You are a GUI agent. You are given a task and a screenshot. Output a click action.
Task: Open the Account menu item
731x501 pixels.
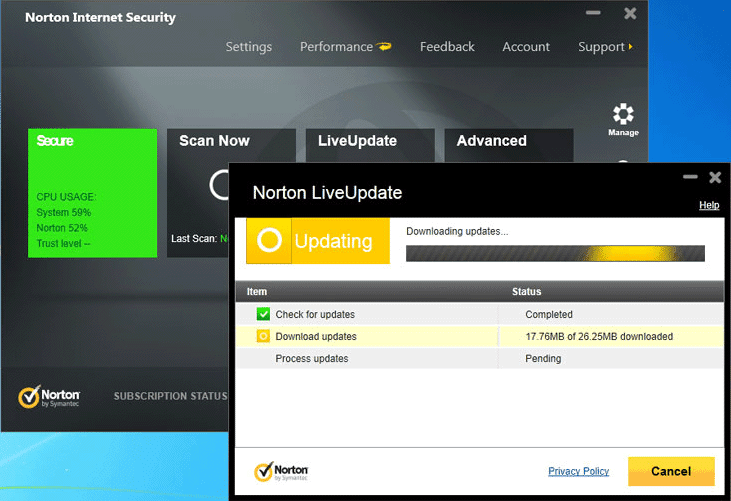[x=526, y=47]
